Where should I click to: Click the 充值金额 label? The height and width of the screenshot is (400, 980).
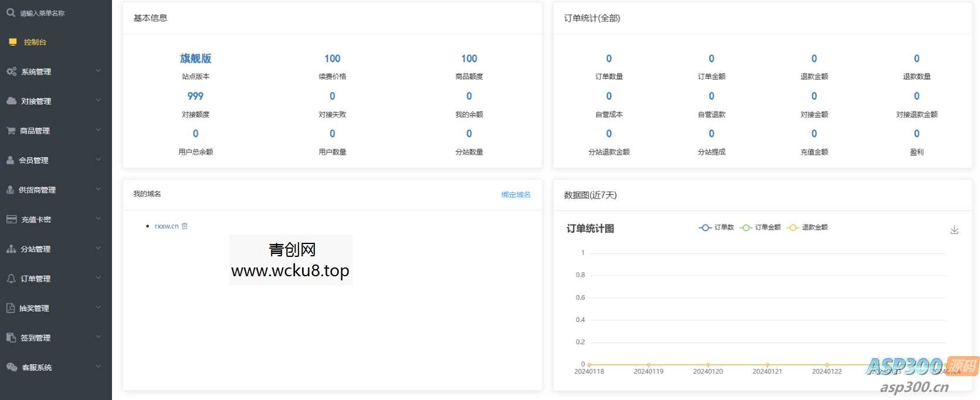814,152
